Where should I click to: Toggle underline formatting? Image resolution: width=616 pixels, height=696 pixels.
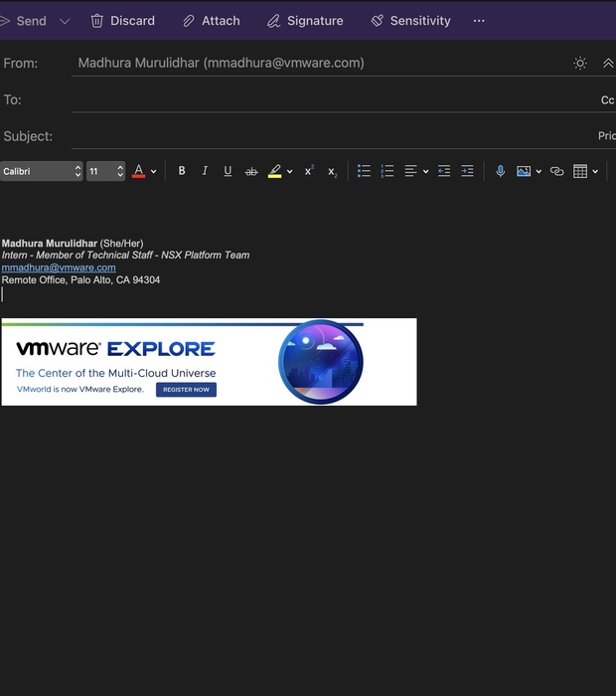pos(228,171)
